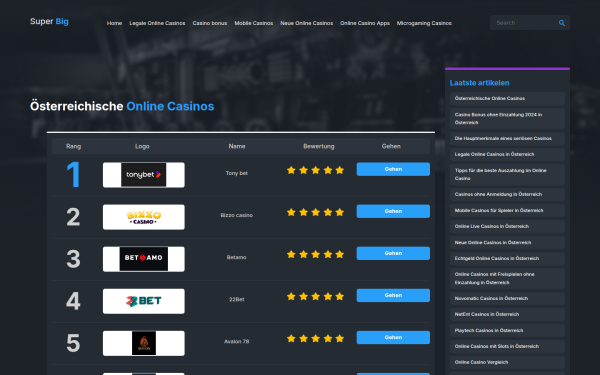
Task: Click the Gehen button for Bizzo casino
Action: pyautogui.click(x=393, y=211)
